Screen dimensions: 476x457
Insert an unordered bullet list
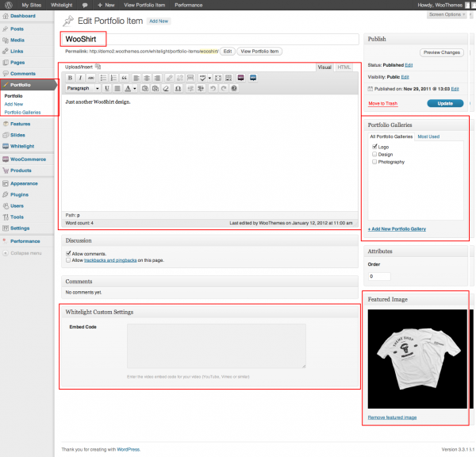click(103, 78)
